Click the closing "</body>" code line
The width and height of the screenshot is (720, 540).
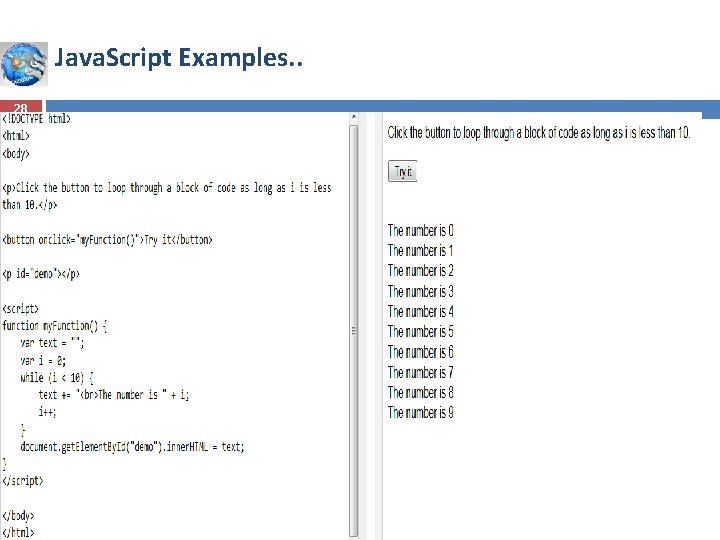(18, 516)
